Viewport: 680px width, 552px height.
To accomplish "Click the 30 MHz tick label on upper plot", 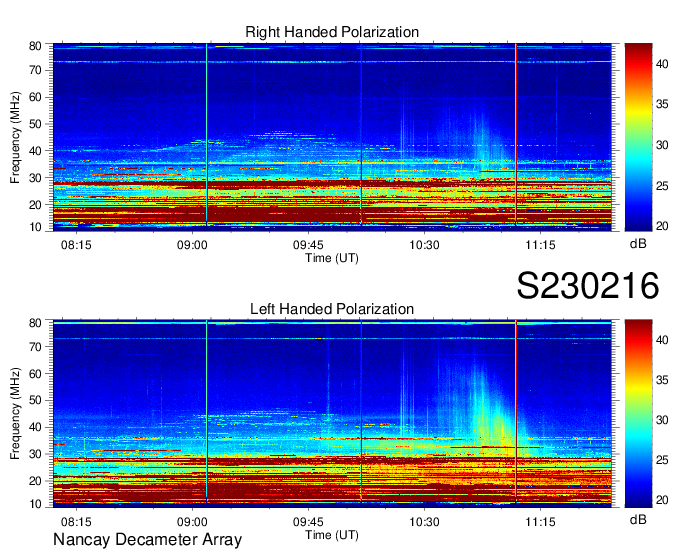I will [x=35, y=178].
